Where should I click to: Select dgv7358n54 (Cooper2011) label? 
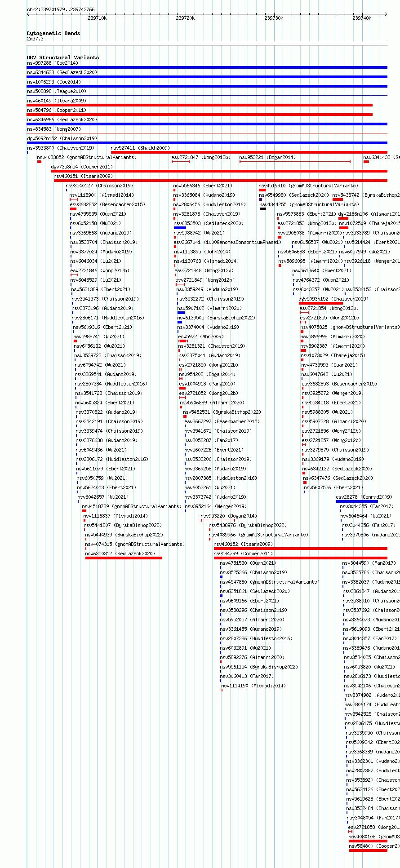(82, 167)
